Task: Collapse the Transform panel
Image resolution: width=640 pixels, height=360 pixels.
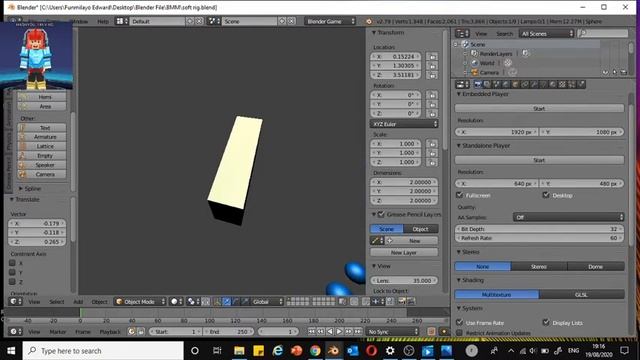Action: pos(373,32)
